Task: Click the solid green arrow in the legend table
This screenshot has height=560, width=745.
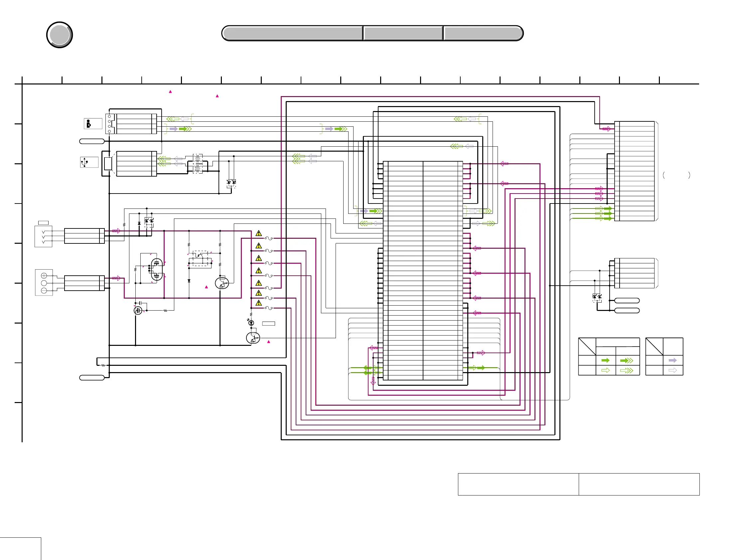Action: (x=606, y=360)
